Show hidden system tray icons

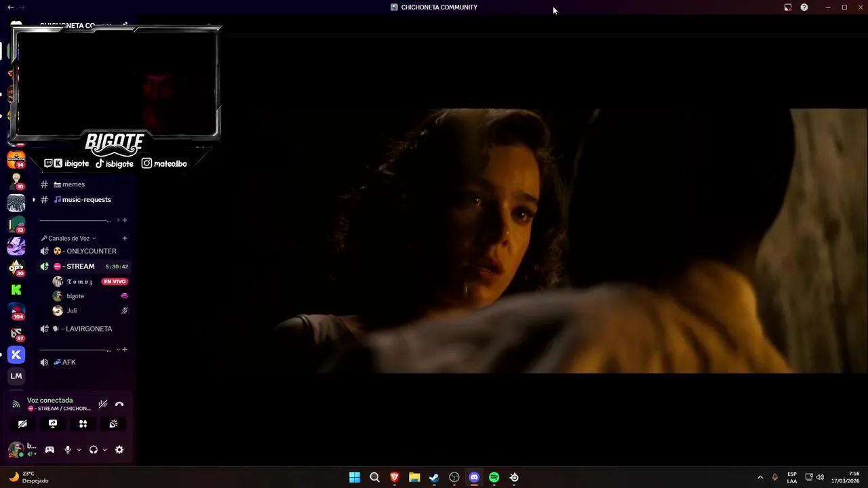[x=759, y=477]
